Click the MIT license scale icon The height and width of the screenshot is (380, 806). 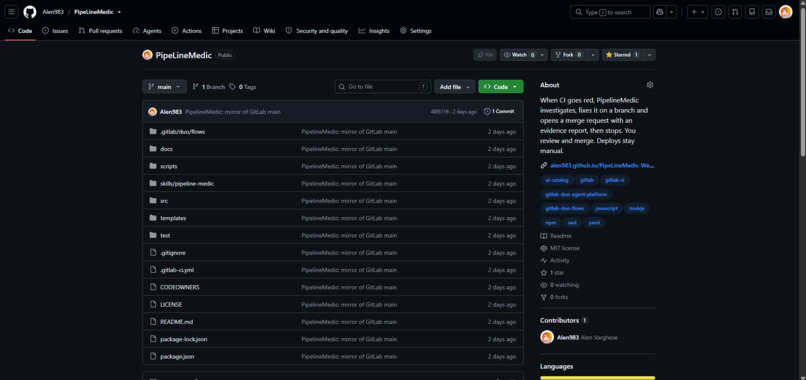(544, 248)
